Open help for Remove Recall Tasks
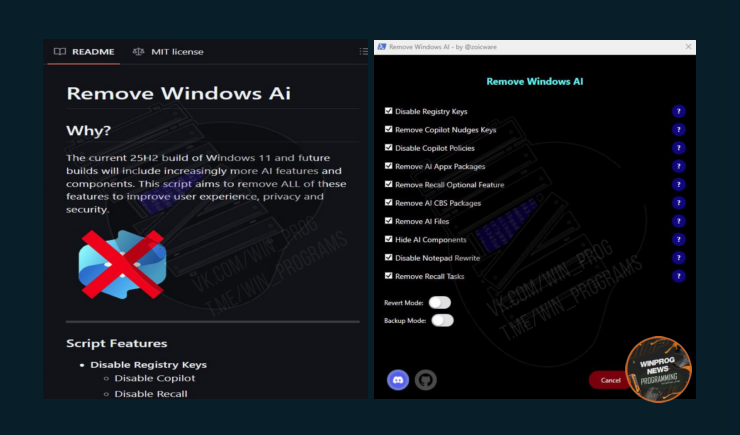This screenshot has height=435, width=740. (679, 276)
